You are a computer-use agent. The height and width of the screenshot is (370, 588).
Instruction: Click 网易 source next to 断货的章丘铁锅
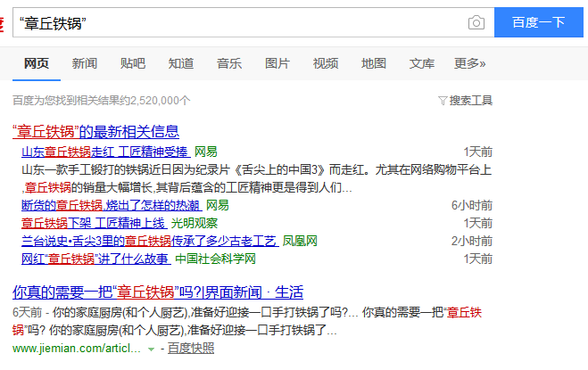(218, 205)
